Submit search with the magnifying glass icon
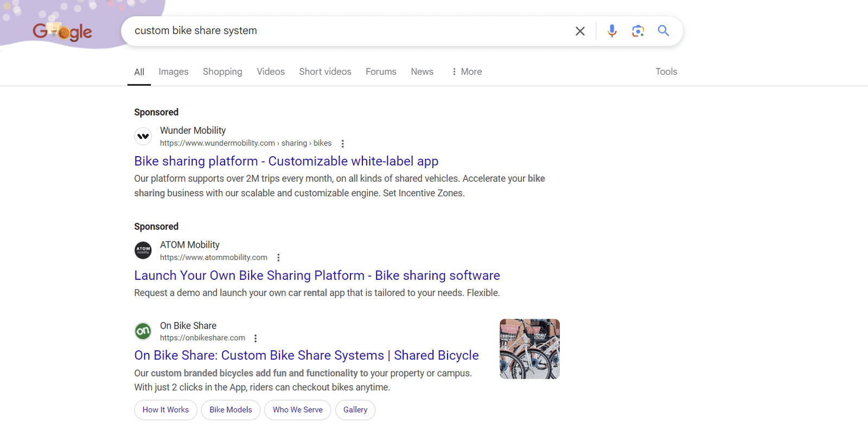This screenshot has width=868, height=437. click(663, 31)
